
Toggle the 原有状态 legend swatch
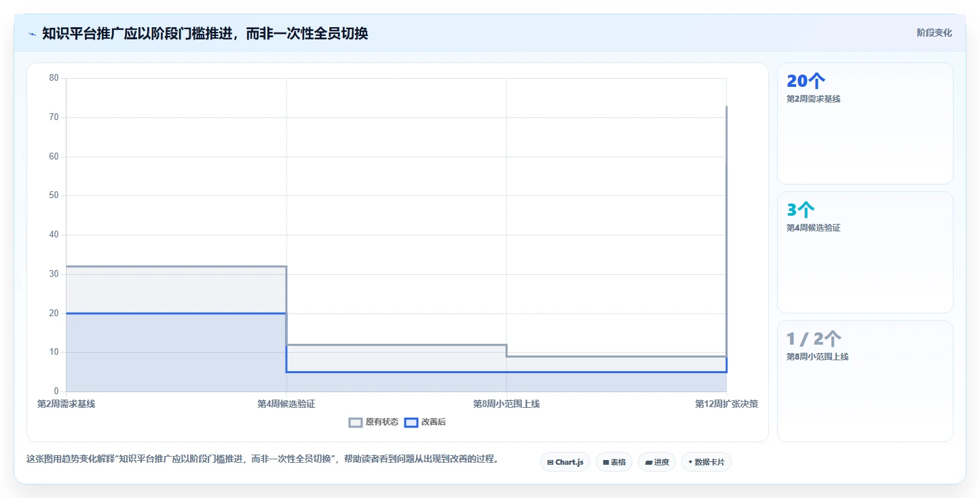pyautogui.click(x=356, y=422)
